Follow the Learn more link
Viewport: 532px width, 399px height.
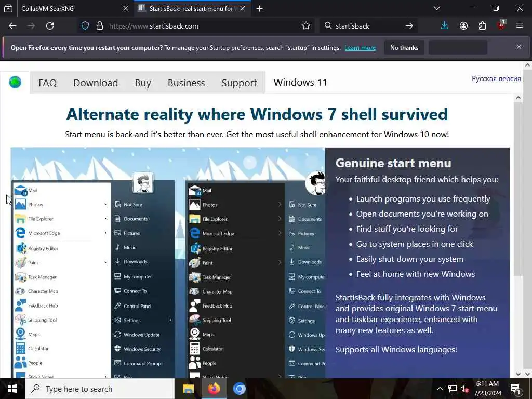point(360,48)
